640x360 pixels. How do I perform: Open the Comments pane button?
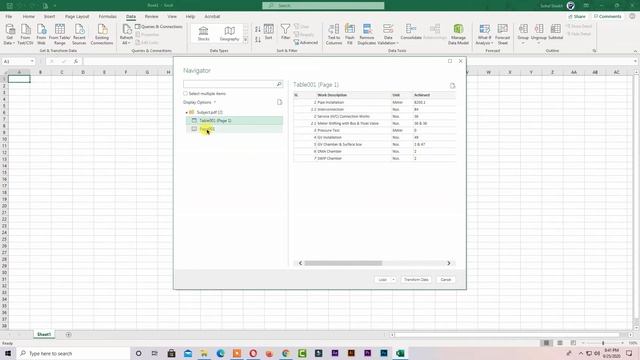[x=607, y=16]
